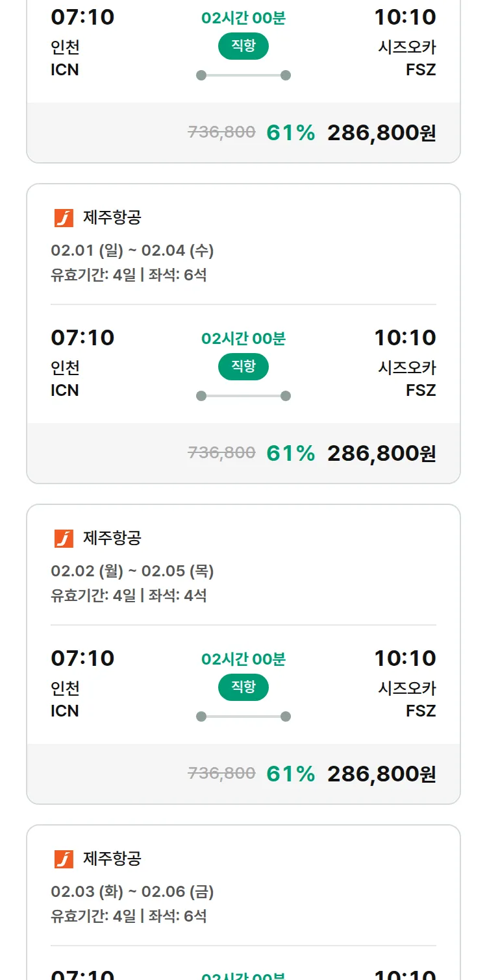
Task: Click 286,800원 price in the topmost card
Action: (381, 133)
